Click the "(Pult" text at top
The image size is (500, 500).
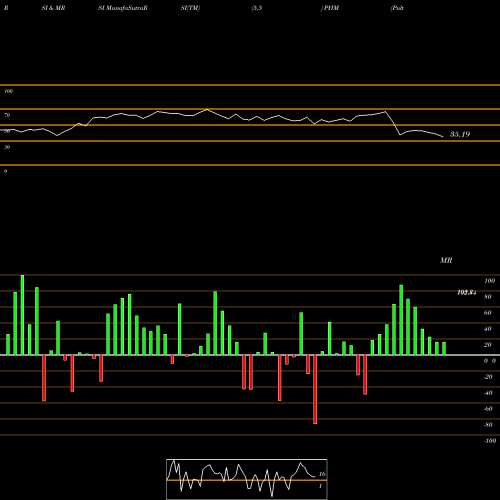[x=397, y=8]
